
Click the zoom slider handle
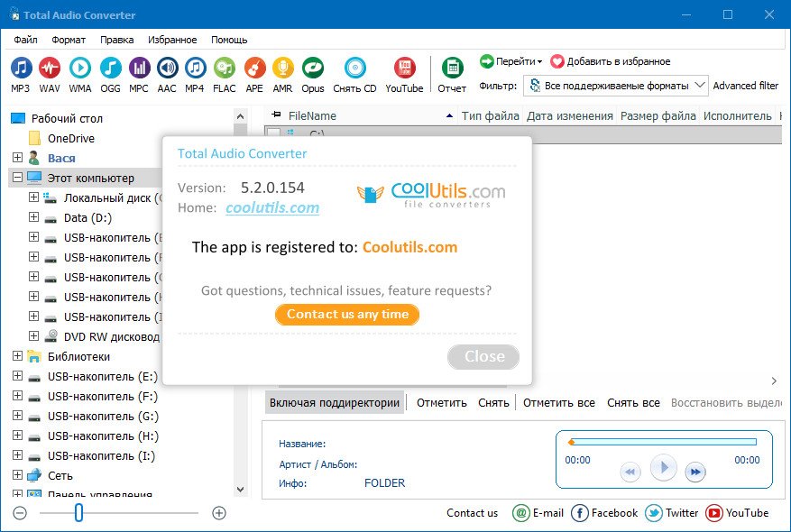[x=78, y=513]
